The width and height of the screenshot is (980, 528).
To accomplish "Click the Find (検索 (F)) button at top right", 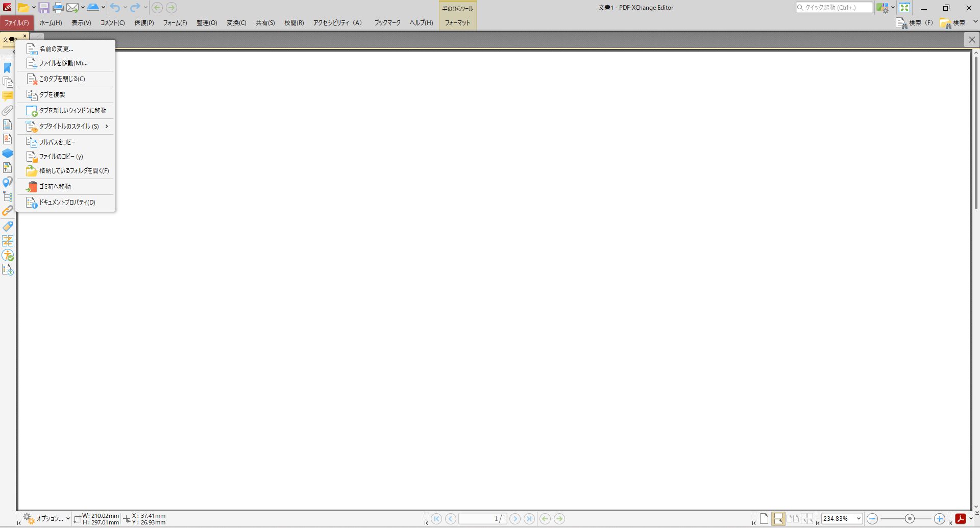I will [914, 23].
